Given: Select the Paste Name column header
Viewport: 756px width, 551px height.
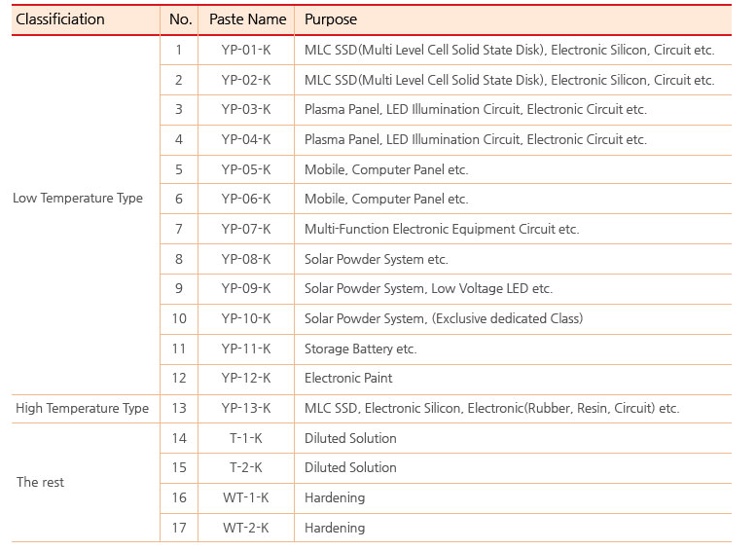Looking at the screenshot, I should 247,19.
